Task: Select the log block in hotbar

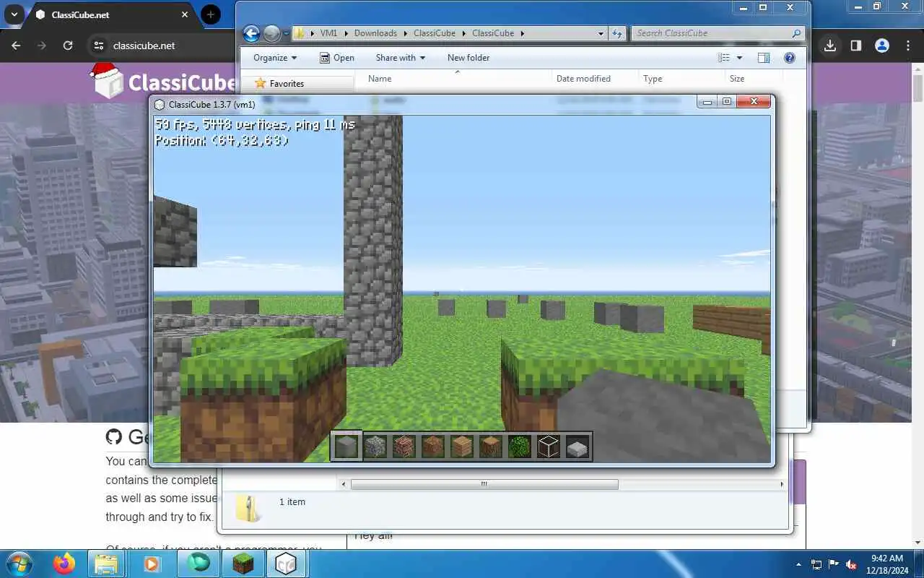Action: point(490,447)
